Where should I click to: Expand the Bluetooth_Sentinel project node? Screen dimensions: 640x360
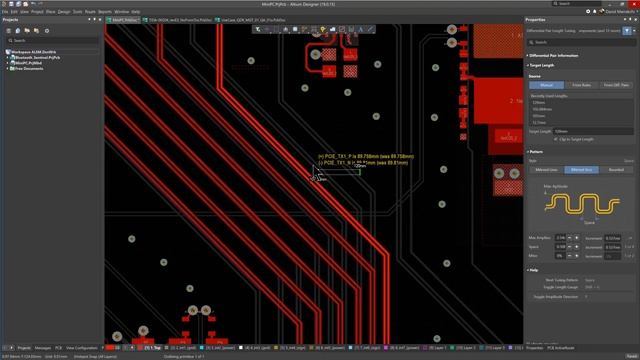pyautogui.click(x=7, y=58)
